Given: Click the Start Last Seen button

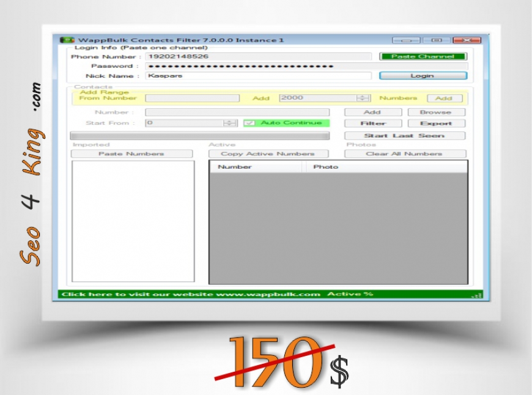Looking at the screenshot, I should click(404, 136).
